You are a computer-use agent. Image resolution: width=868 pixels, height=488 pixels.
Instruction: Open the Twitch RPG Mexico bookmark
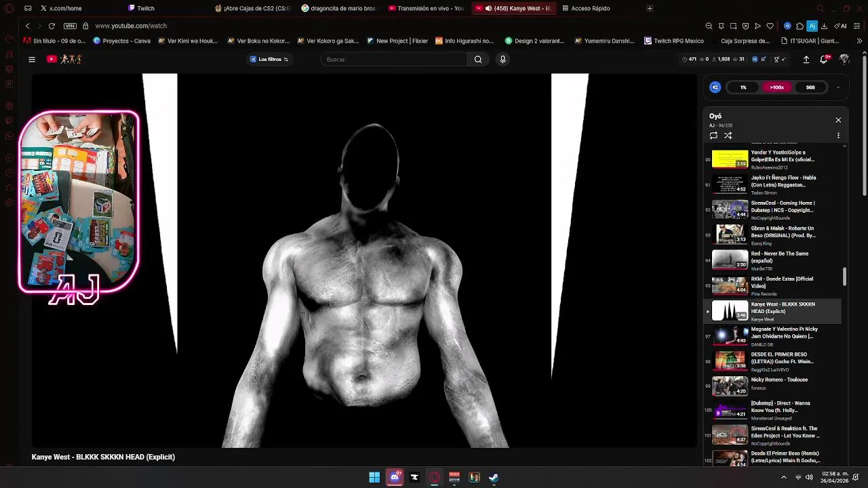click(673, 41)
